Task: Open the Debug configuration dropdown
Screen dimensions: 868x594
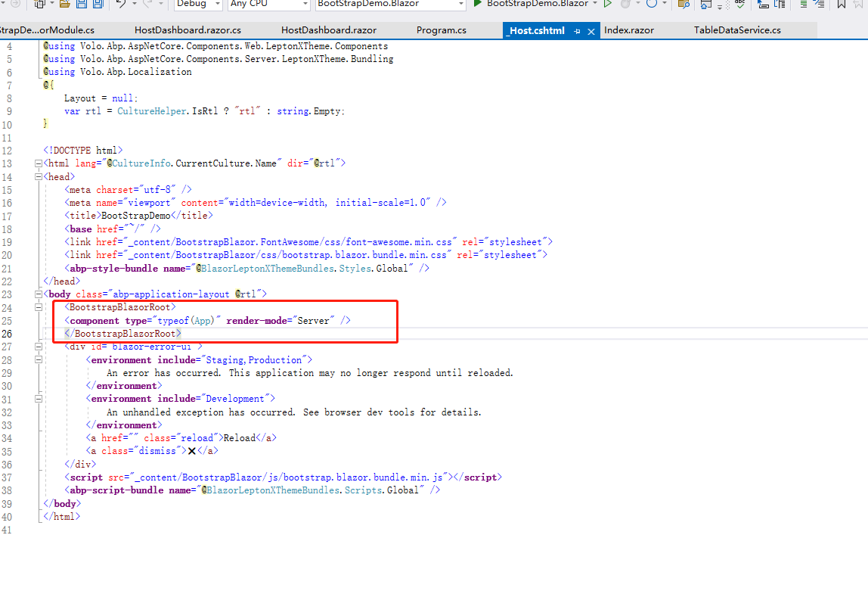Action: (x=198, y=5)
